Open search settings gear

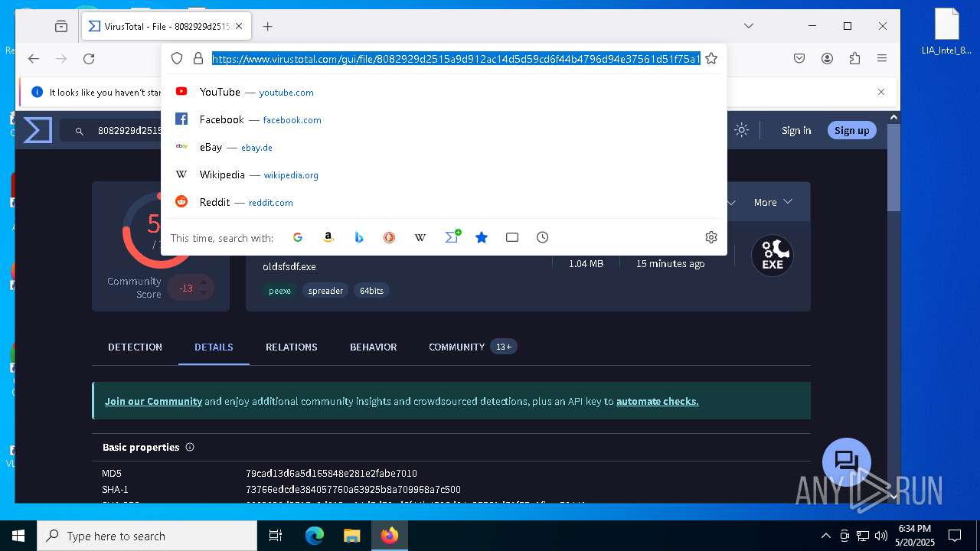[x=711, y=237]
